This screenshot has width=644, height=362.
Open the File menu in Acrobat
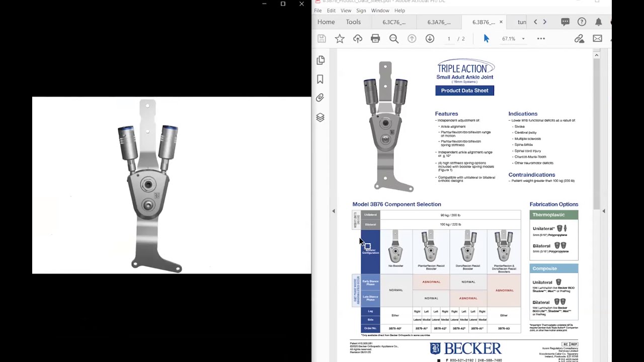[318, 11]
